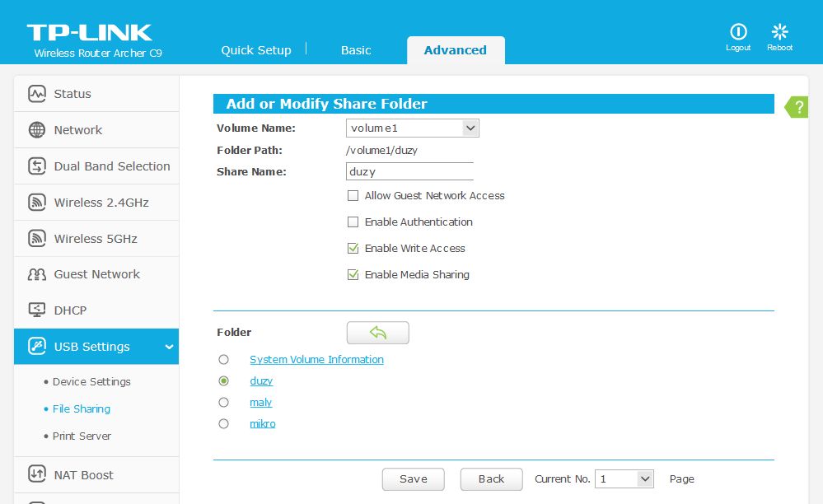Click the Wireless 2.4GHz icon
The image size is (823, 504).
(37, 203)
